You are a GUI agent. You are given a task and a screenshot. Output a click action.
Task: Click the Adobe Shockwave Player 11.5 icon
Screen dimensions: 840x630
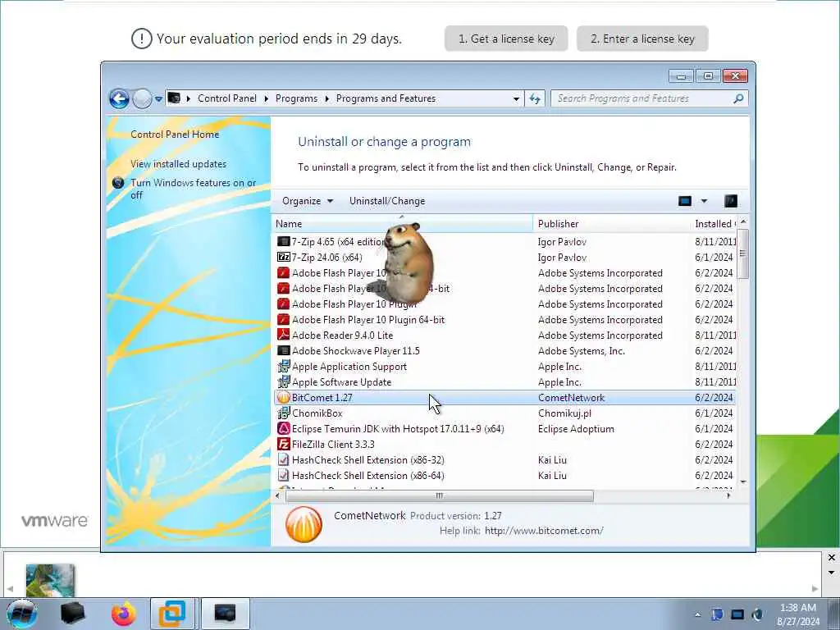point(283,350)
